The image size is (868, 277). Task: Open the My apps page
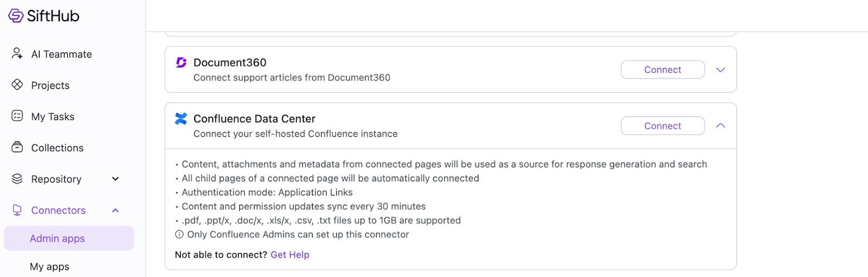pos(50,267)
